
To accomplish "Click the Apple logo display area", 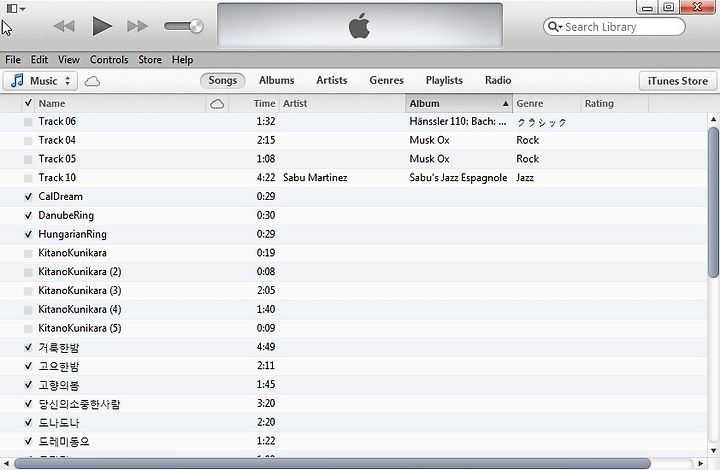I will pos(360,25).
